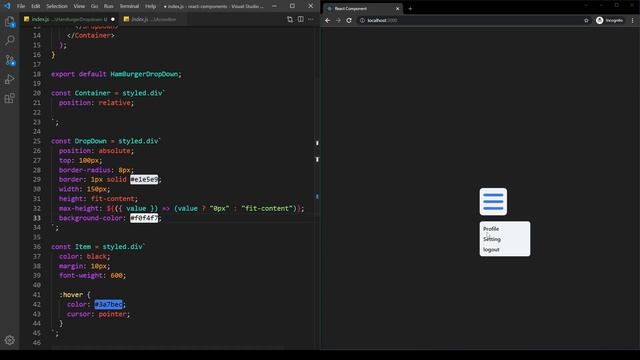The height and width of the screenshot is (360, 640).
Task: Open the editor More Actions menu
Action: click(x=311, y=19)
